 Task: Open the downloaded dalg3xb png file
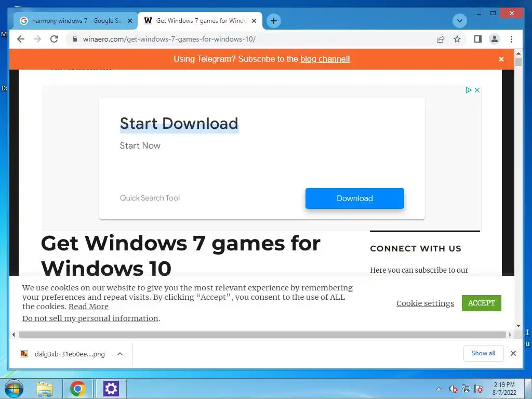63,354
